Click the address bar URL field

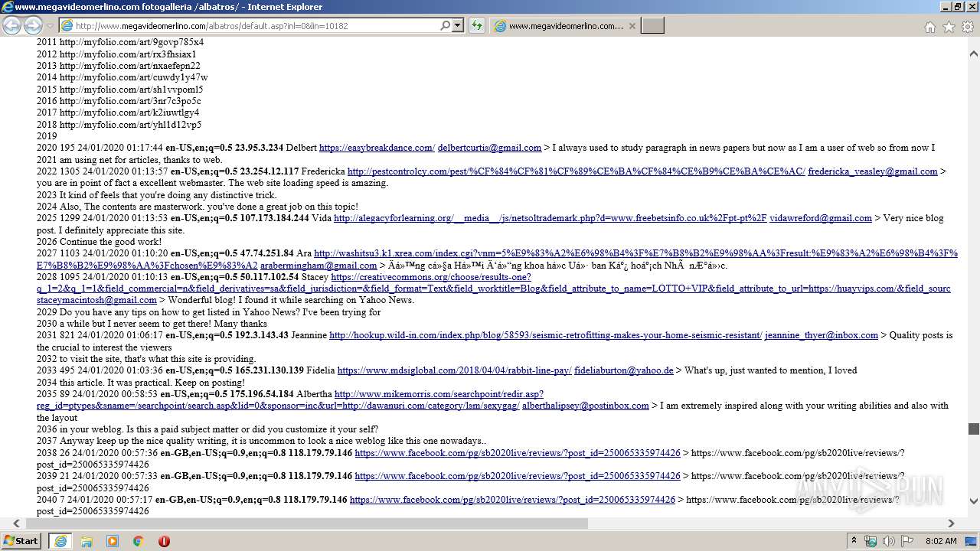pyautogui.click(x=256, y=26)
